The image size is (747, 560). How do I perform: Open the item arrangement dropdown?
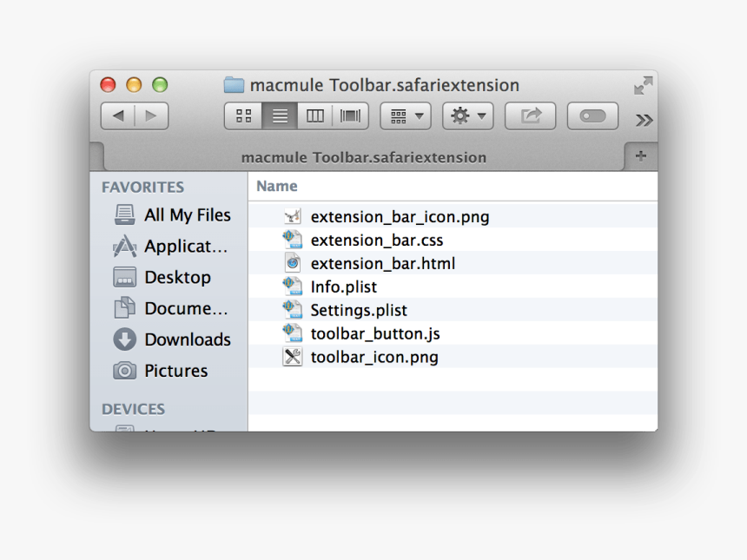coord(406,115)
